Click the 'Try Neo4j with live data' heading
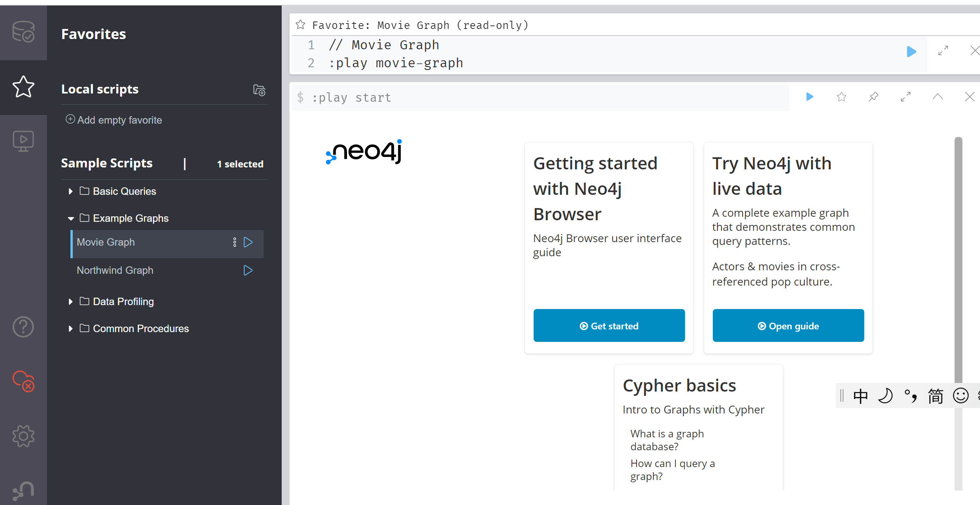 pos(771,176)
